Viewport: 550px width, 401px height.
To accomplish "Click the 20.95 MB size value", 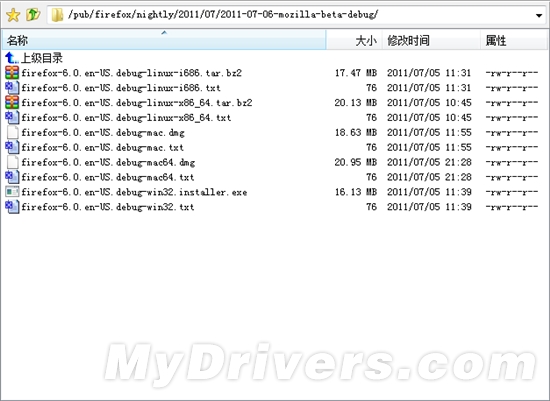I will click(356, 162).
